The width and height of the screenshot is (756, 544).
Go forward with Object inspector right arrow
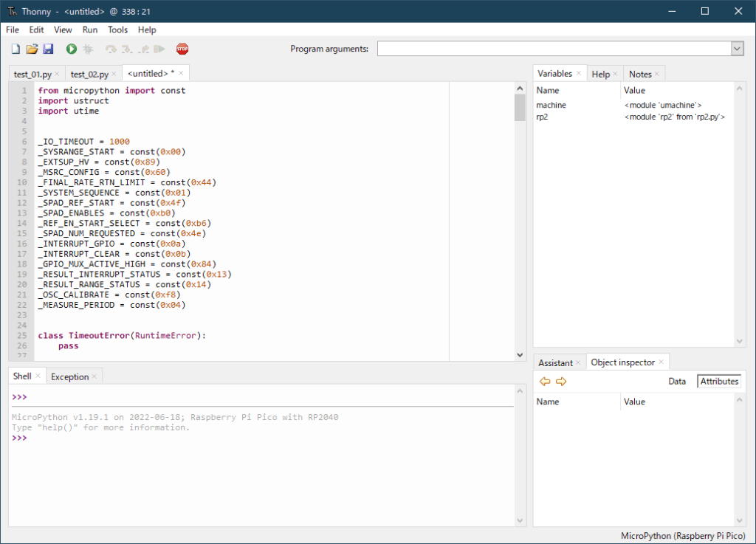561,382
